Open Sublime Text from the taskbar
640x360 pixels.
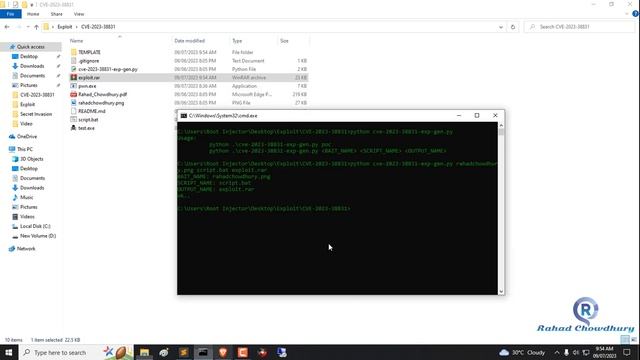(184, 352)
